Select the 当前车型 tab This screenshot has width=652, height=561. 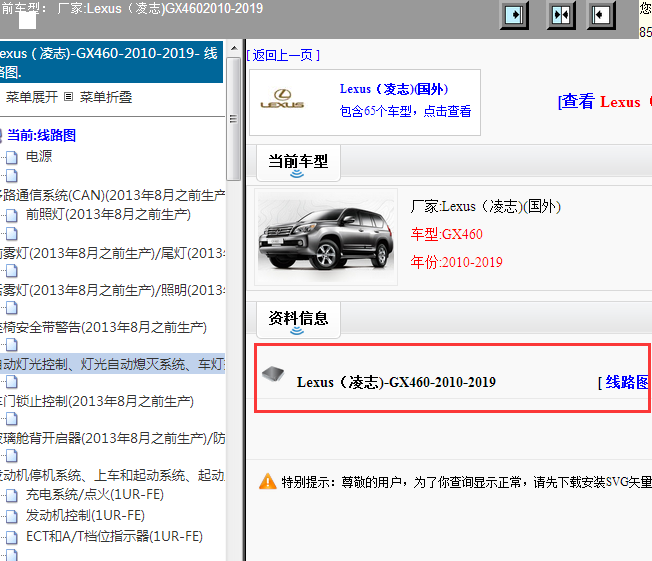tap(298, 163)
